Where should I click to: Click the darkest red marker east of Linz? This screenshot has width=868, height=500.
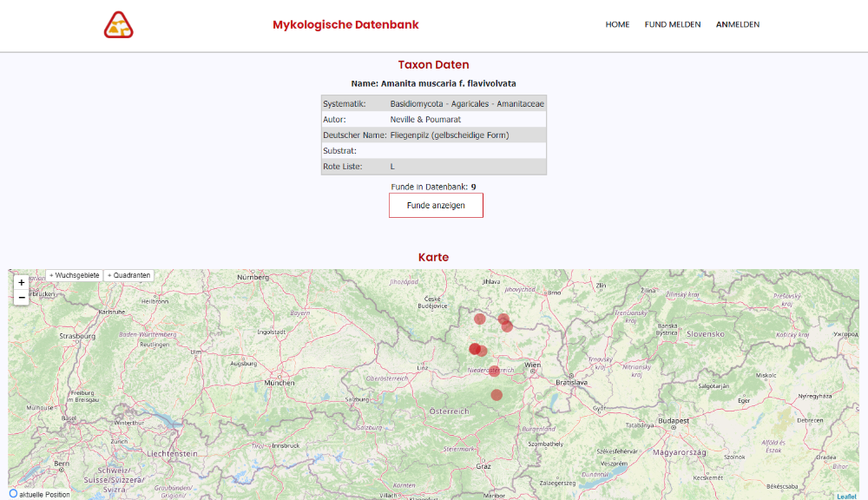click(475, 349)
